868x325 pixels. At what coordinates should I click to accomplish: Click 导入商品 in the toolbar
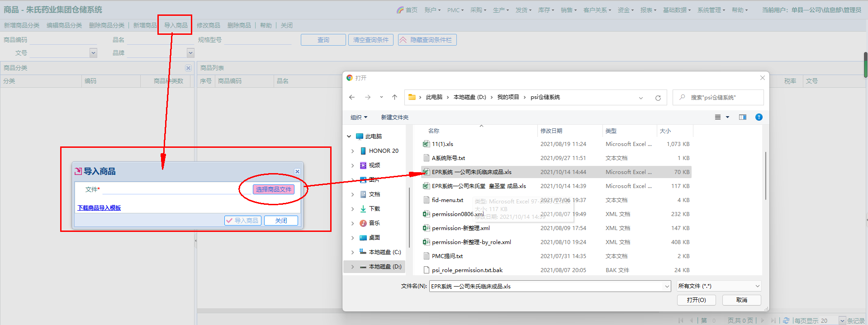(175, 25)
